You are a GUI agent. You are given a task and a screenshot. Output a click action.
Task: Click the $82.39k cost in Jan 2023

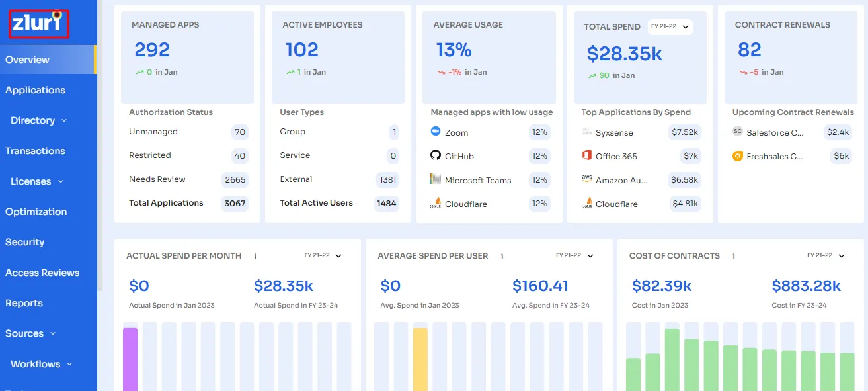tap(662, 286)
